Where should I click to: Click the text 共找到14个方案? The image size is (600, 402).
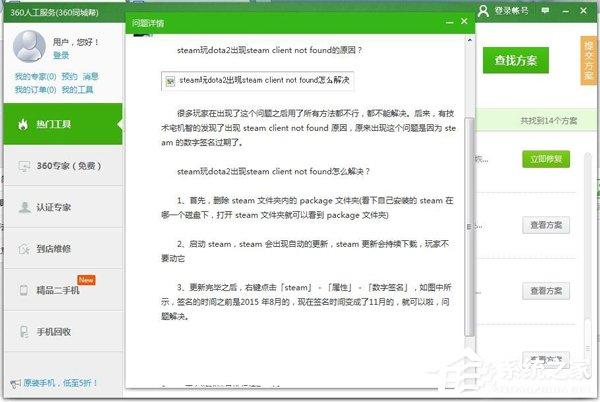point(548,121)
